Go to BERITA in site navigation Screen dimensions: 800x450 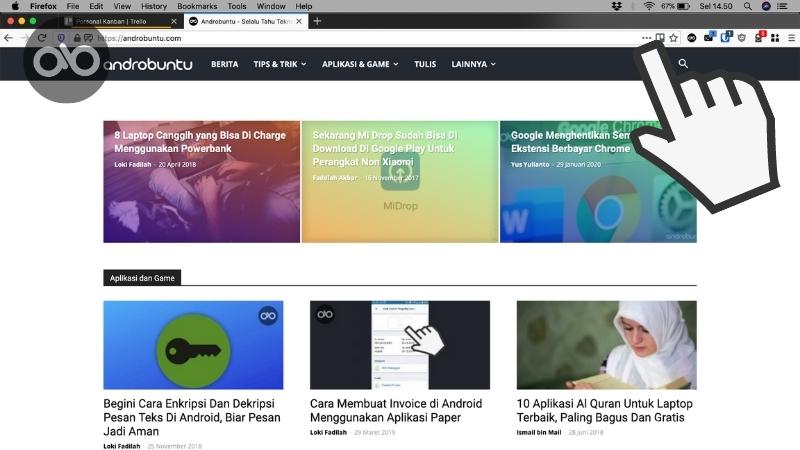coord(224,64)
